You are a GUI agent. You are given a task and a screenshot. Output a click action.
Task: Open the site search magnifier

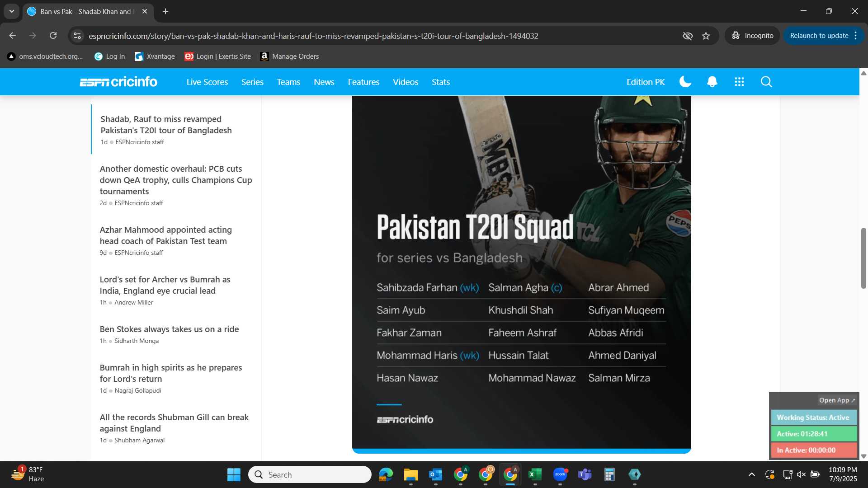766,82
